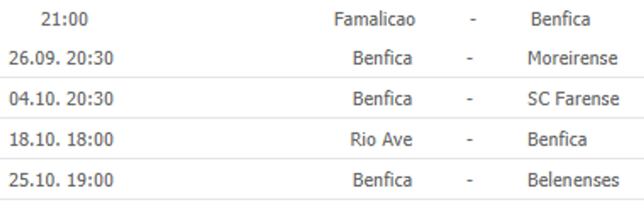Viewport: 644px width, 205px height.
Task: Select Benfica in the Belenenses row
Action: (x=382, y=180)
